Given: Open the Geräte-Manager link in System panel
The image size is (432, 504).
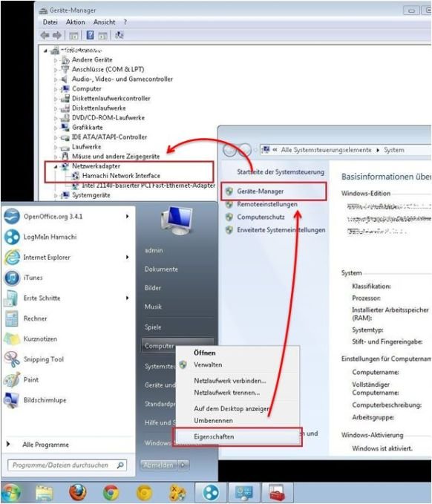Looking at the screenshot, I should (x=261, y=192).
